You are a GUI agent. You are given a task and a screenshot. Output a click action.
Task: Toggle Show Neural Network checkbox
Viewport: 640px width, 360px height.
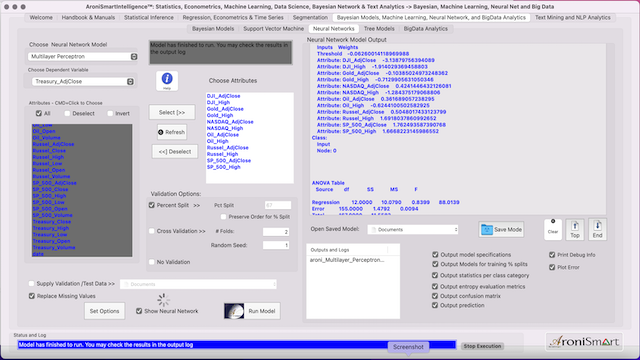139,311
